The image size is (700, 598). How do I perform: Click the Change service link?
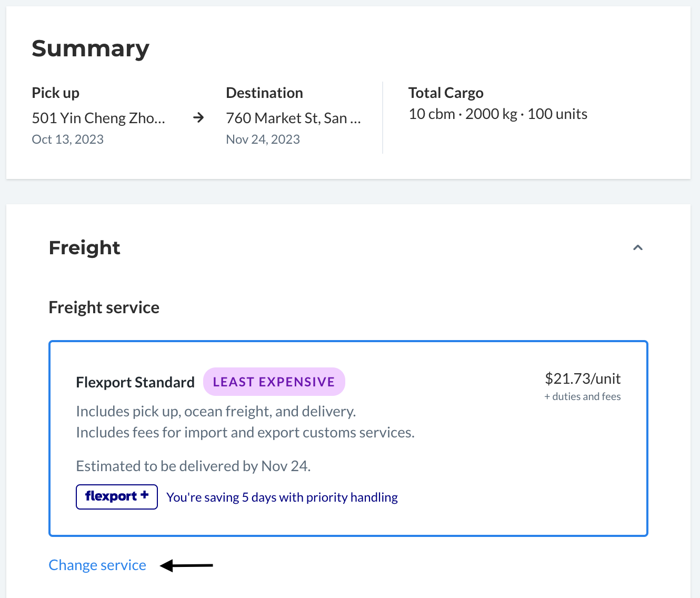[97, 565]
